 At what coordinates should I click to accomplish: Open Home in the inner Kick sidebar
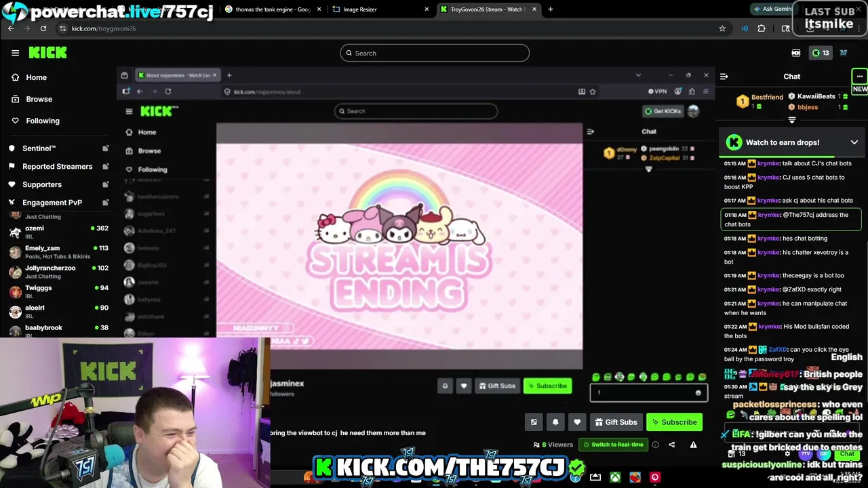point(140,132)
